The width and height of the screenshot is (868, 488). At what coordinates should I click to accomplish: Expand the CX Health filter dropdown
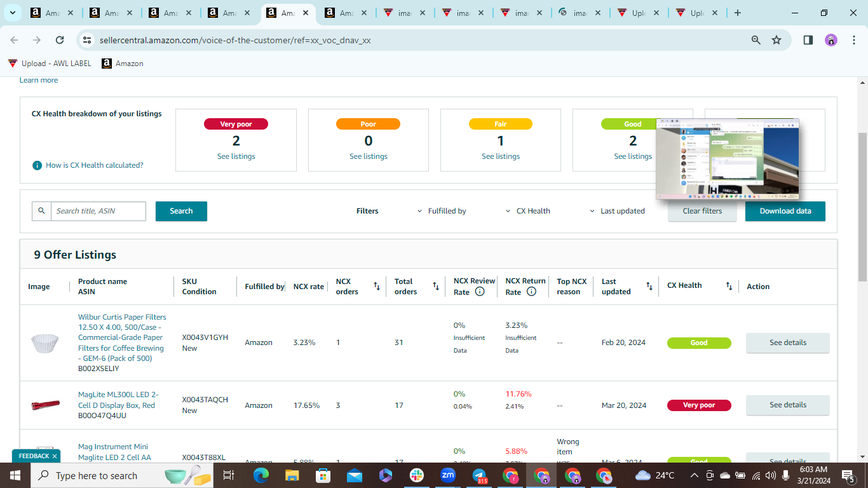tap(528, 211)
